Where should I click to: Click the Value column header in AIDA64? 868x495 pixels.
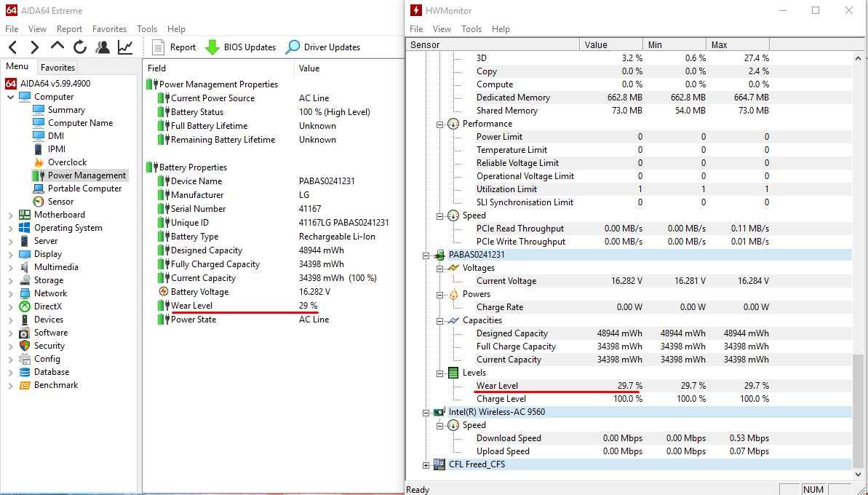pos(349,68)
